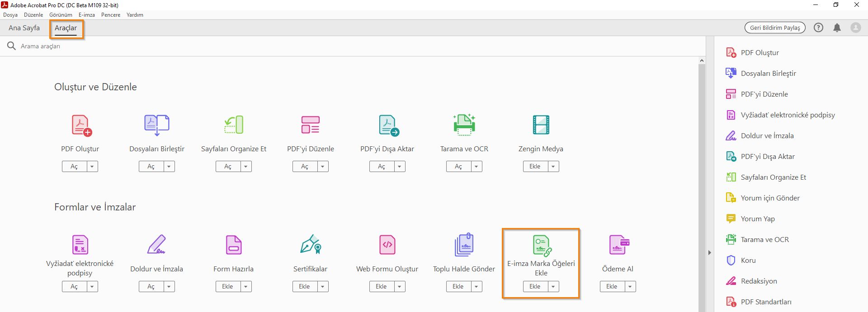Open dropdown arrow under PDF'yi Düzenle

323,167
